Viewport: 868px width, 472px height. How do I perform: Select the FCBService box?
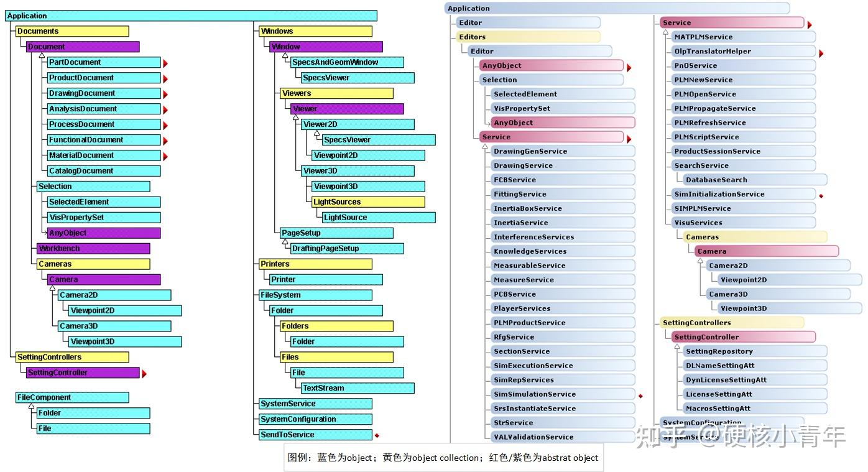pos(563,180)
